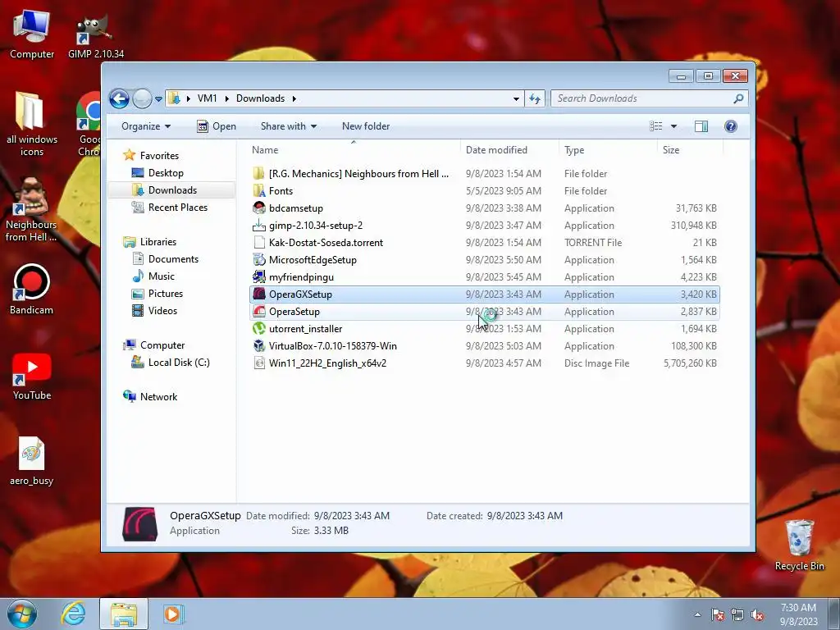Click the Back navigation arrow
This screenshot has width=840, height=630.
(x=119, y=98)
